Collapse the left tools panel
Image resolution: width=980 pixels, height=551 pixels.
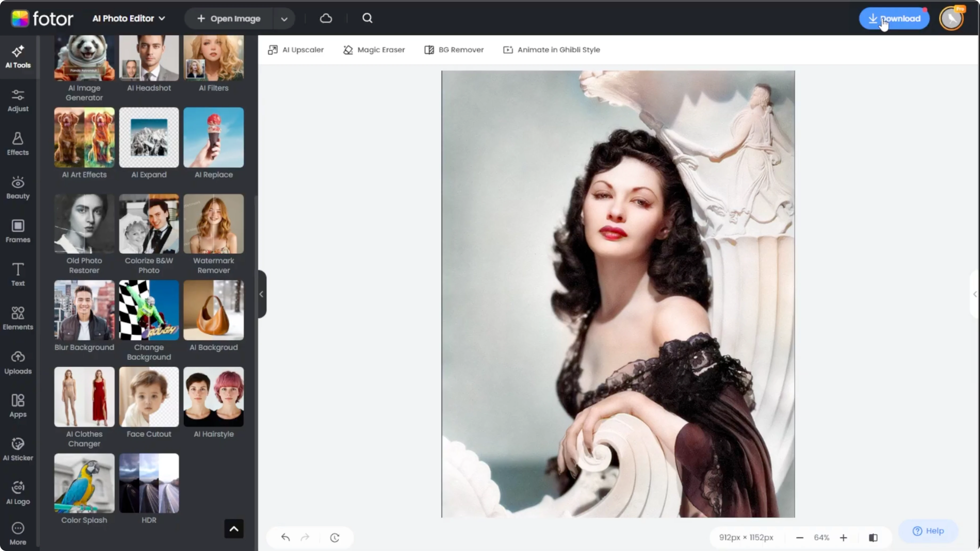click(x=262, y=294)
